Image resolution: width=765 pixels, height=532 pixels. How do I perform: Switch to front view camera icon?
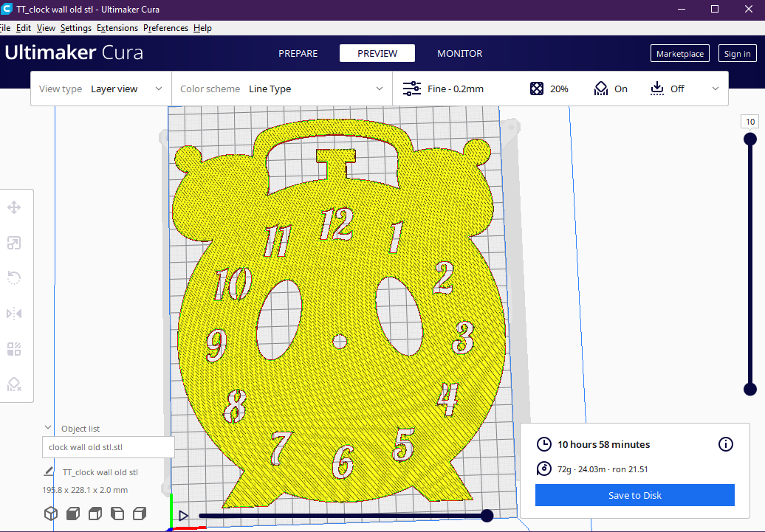[x=73, y=514]
